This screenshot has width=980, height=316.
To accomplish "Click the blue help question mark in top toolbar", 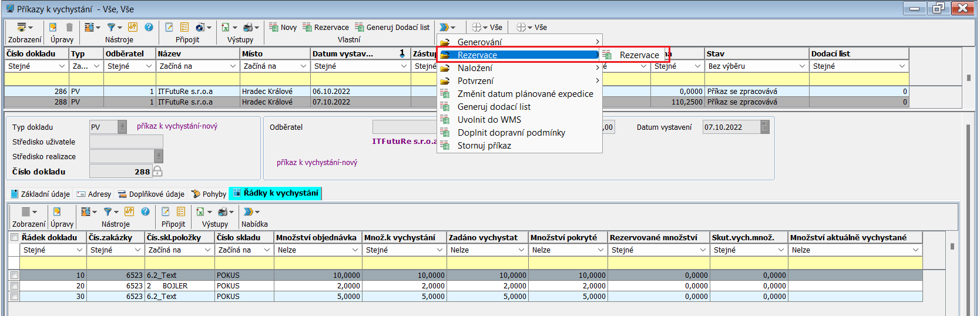I will coord(149,27).
